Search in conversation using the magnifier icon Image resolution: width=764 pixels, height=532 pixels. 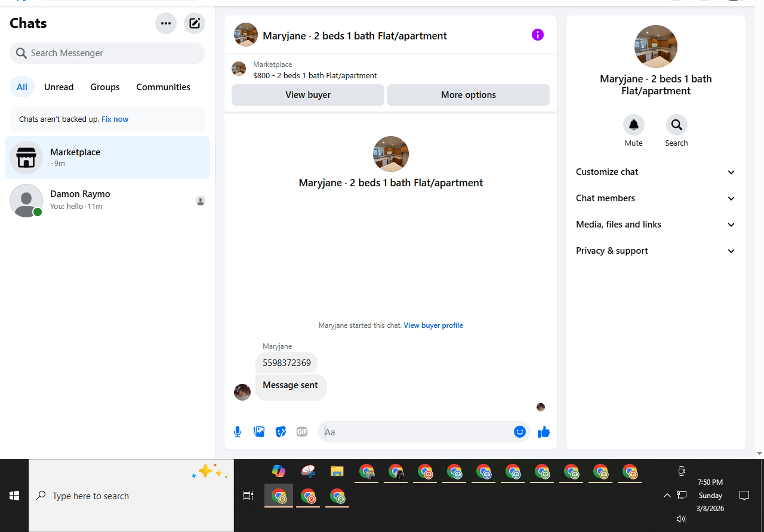click(x=677, y=125)
